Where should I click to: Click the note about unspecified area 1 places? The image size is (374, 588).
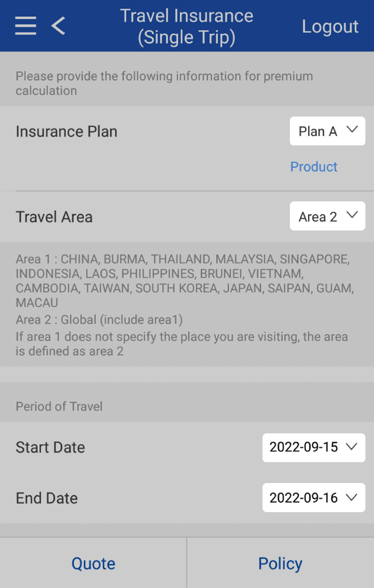(181, 344)
